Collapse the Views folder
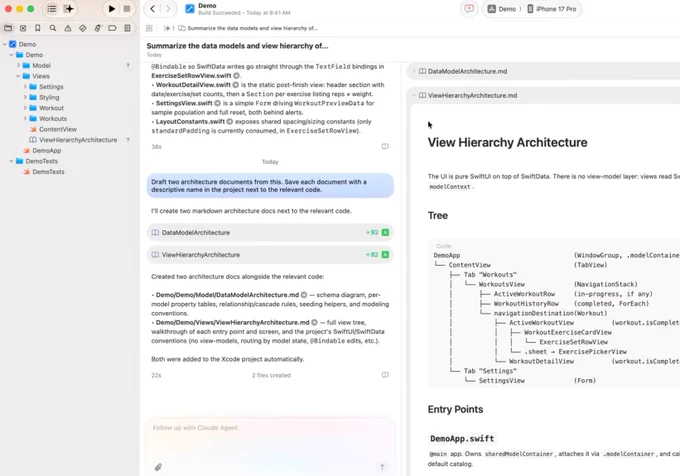680x476 pixels. (18, 76)
